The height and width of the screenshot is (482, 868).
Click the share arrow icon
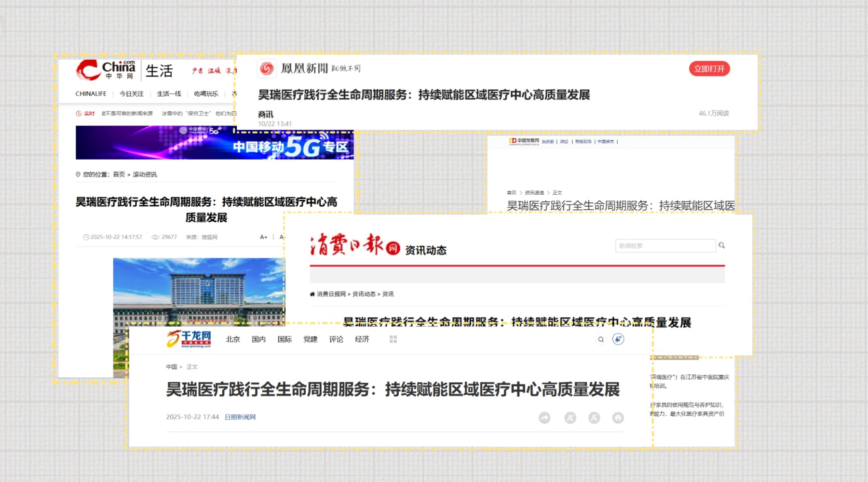pos(544,418)
